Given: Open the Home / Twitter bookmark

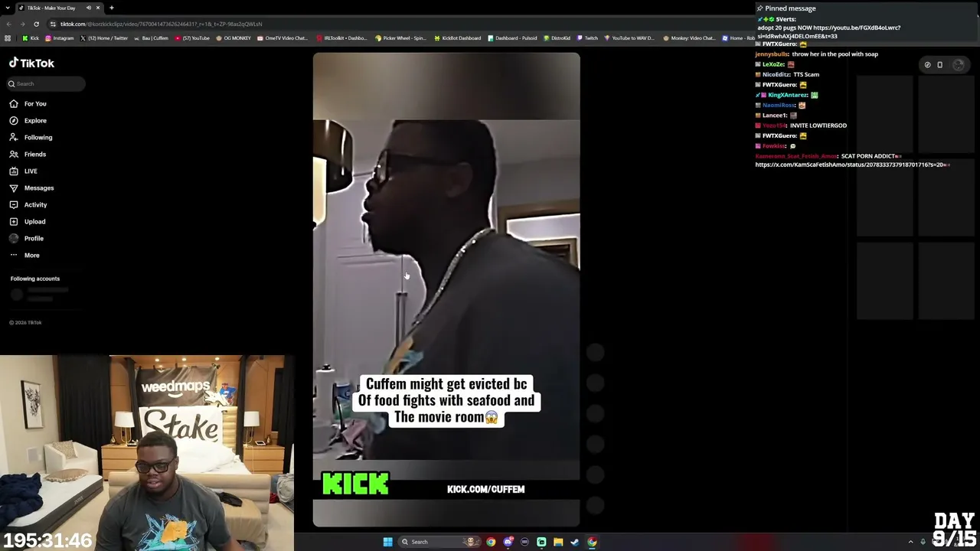Looking at the screenshot, I should coord(104,38).
